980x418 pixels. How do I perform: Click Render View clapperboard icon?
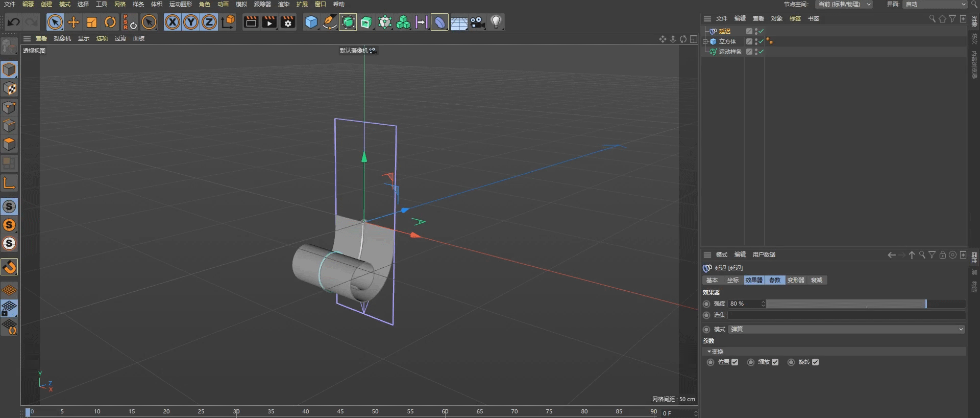point(251,22)
